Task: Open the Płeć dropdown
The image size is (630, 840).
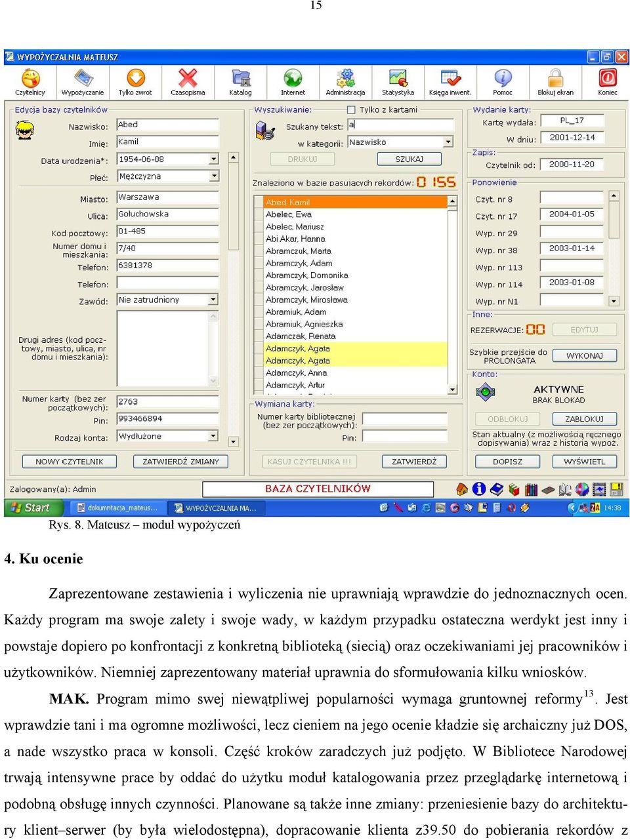Action: (214, 176)
